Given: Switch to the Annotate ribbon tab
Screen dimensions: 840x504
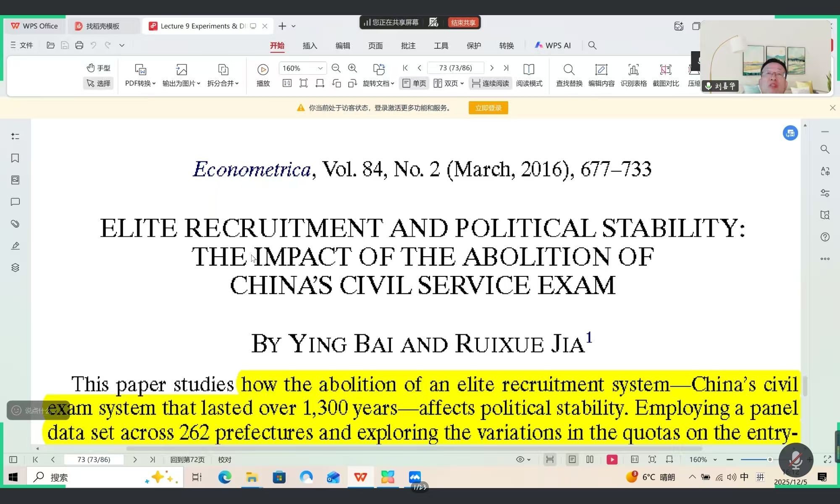Looking at the screenshot, I should (x=408, y=45).
